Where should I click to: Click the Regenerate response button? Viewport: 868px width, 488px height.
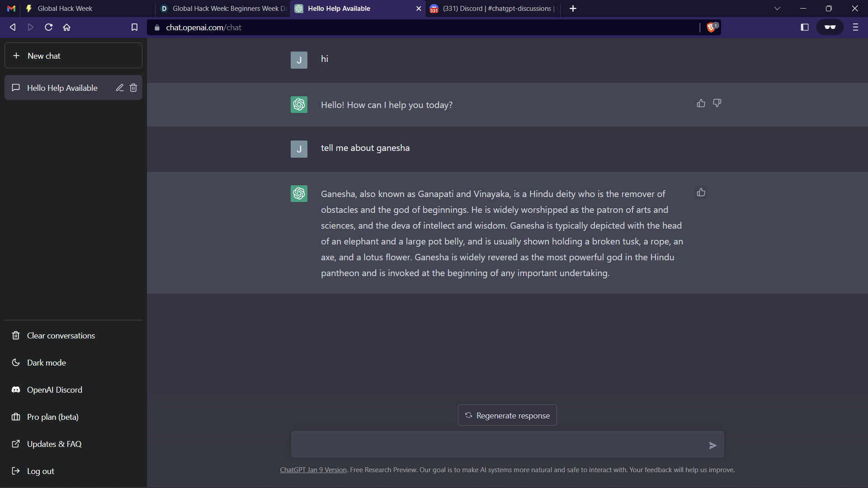[507, 415]
